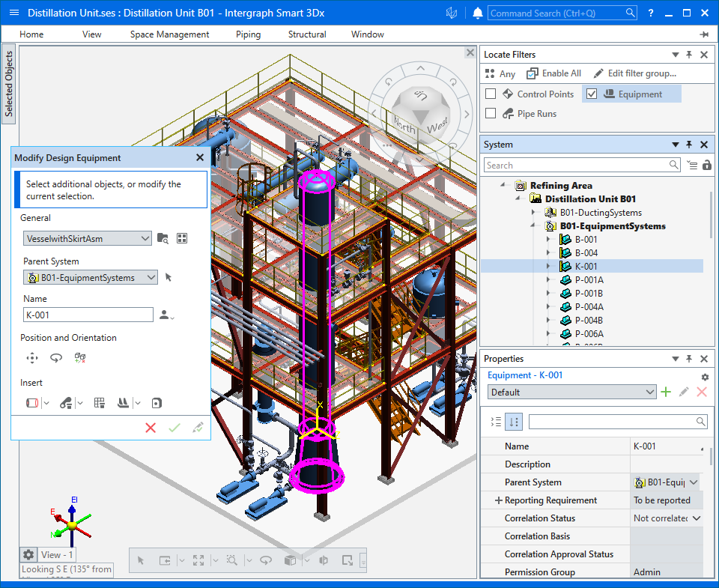
Task: Click the Properties panel settings gear
Action: click(x=705, y=377)
